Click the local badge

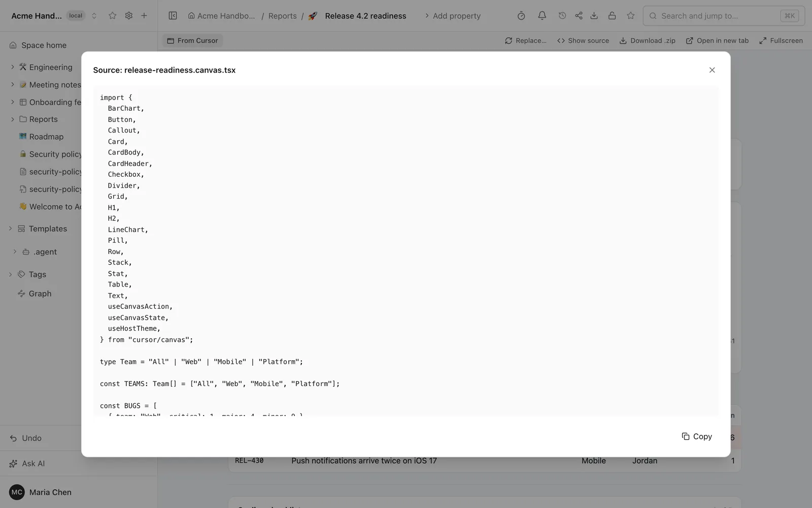76,16
